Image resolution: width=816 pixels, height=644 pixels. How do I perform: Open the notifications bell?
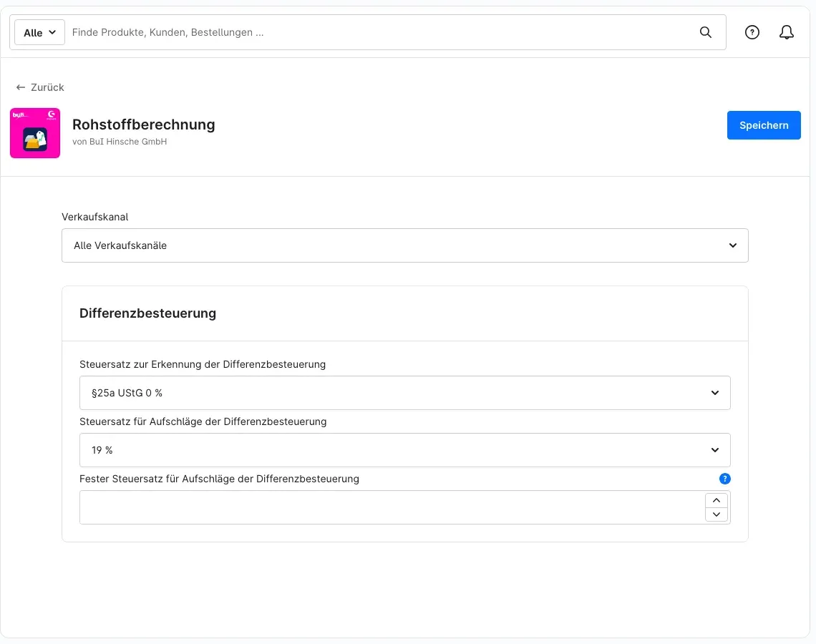point(787,32)
